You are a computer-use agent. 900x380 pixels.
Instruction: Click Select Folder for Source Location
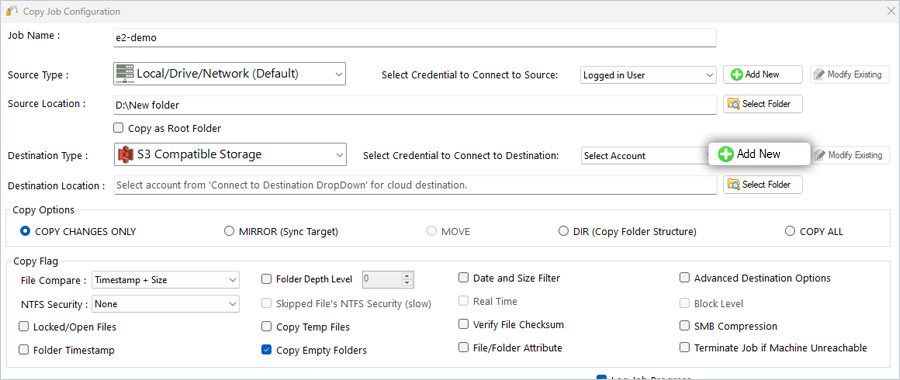click(762, 104)
